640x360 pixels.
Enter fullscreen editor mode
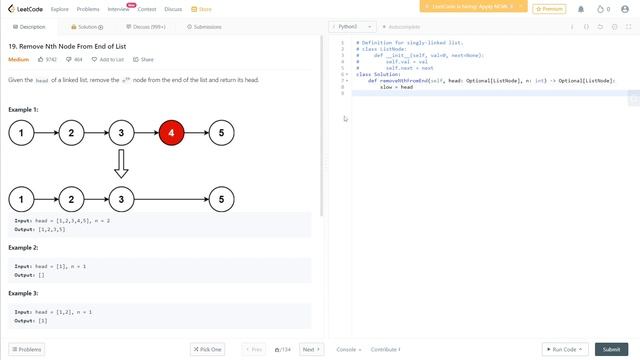[x=629, y=27]
